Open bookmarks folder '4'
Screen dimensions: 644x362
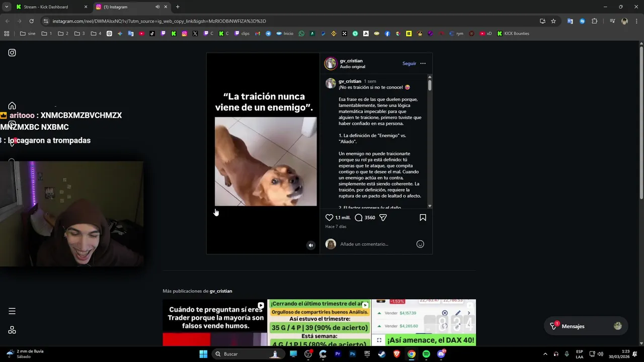point(96,34)
